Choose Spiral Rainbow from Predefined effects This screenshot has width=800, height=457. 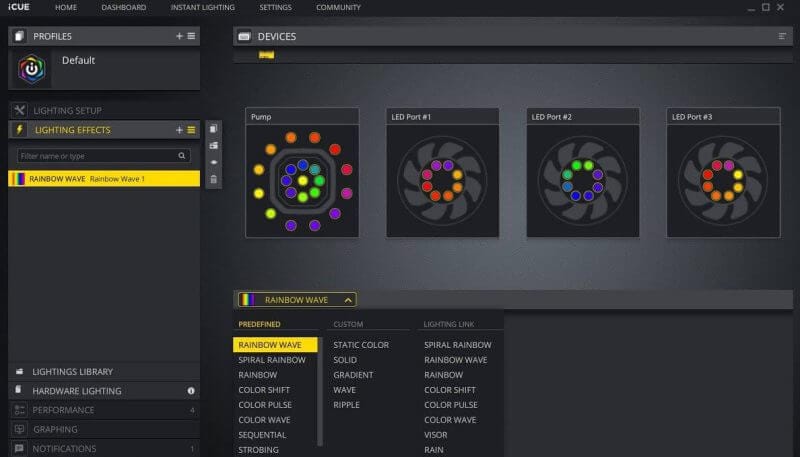point(272,360)
